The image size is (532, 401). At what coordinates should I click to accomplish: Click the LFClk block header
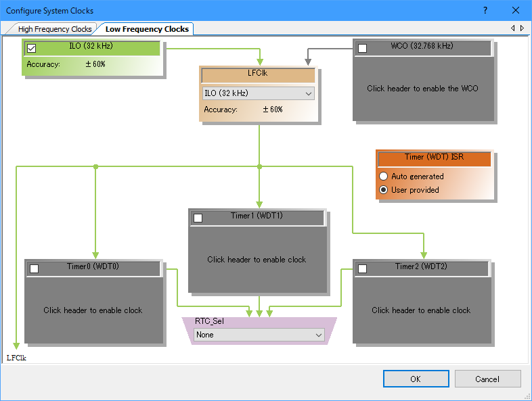pyautogui.click(x=259, y=75)
